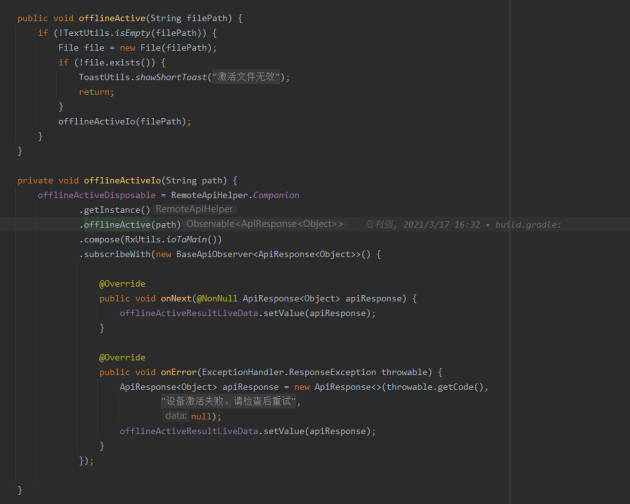Click the throwable.getCode() call

(x=435, y=387)
